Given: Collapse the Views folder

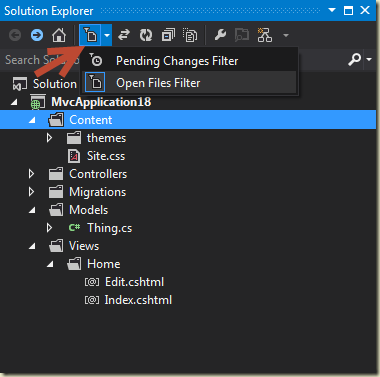Looking at the screenshot, I should [x=32, y=246].
